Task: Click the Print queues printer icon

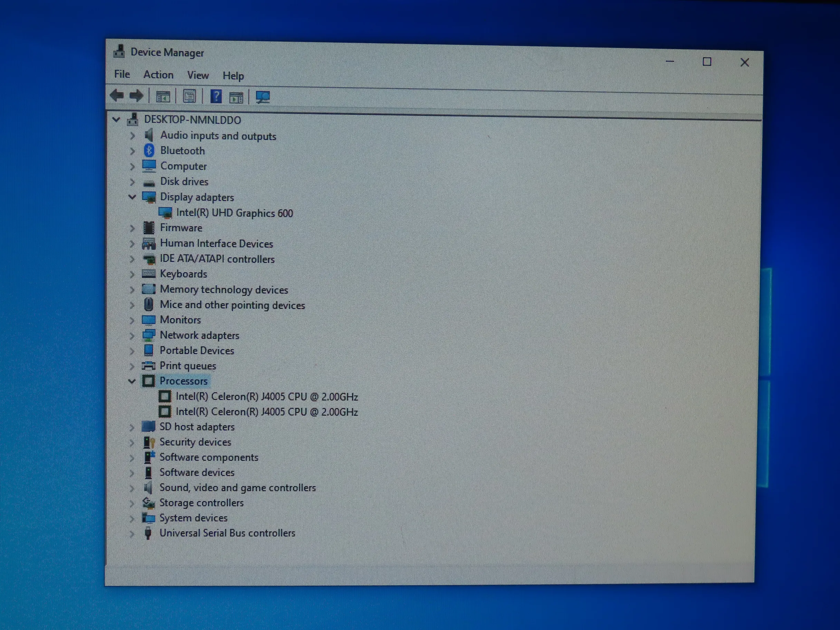Action: click(149, 365)
